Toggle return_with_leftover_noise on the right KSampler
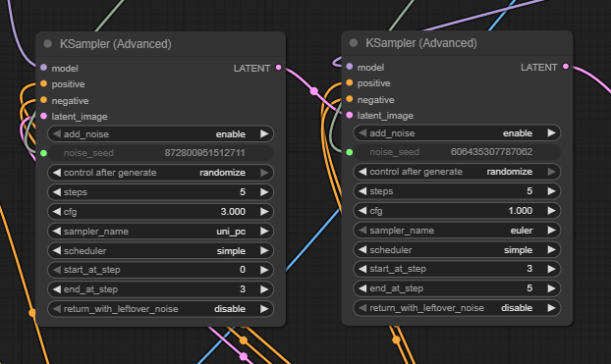 tap(457, 308)
